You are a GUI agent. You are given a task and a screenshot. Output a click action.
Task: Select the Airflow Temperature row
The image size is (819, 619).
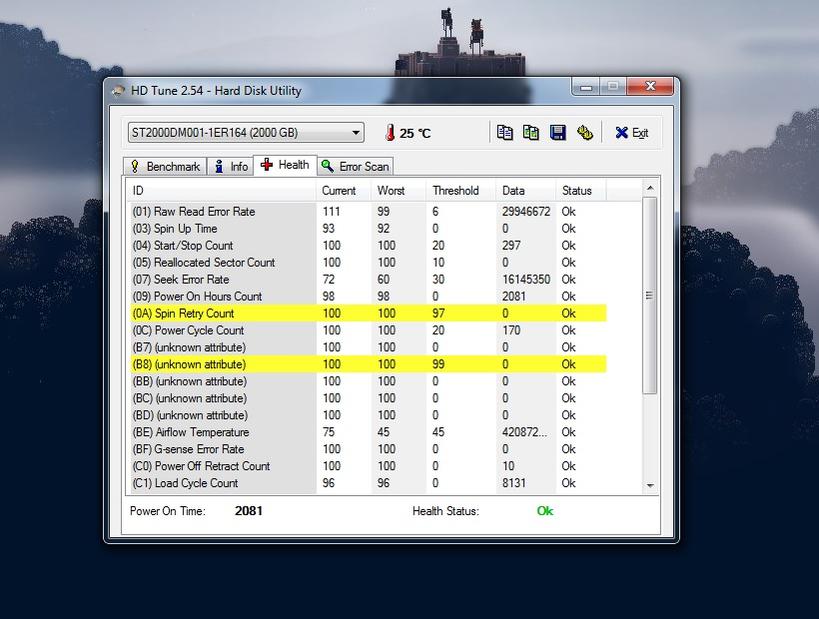click(367, 432)
